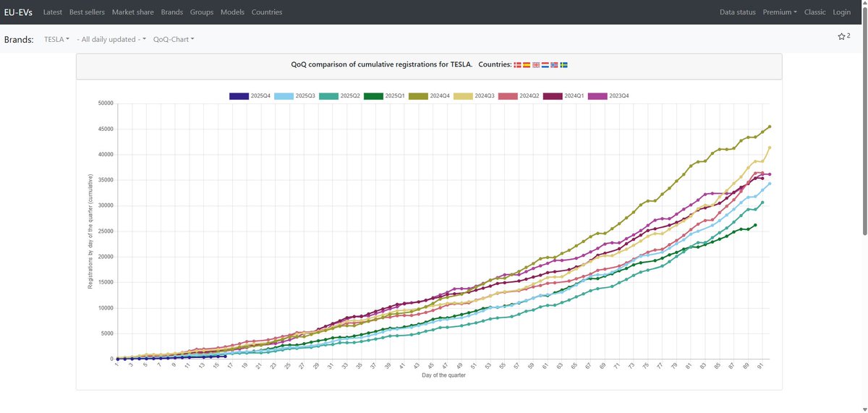Image resolution: width=868 pixels, height=413 pixels.
Task: Click the Netherlands flag icon
Action: (545, 64)
